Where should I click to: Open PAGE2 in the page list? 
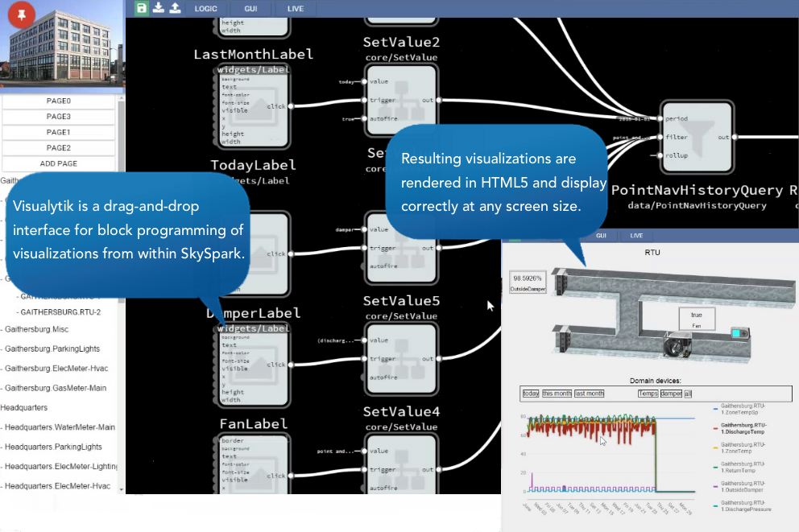tap(59, 148)
